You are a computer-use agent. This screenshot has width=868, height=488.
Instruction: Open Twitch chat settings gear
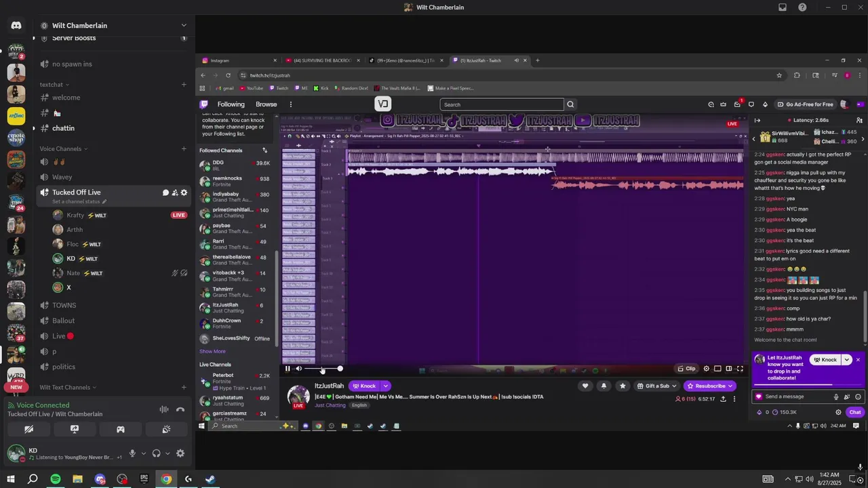click(838, 412)
